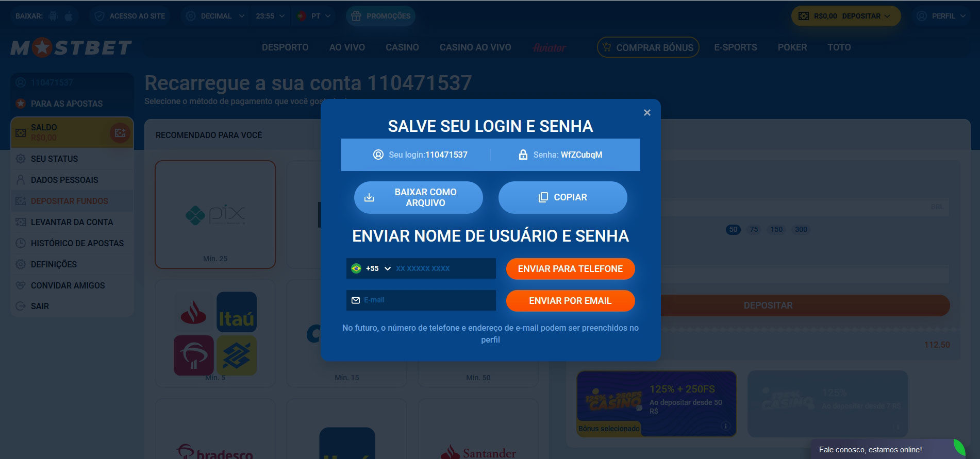Click the E-mail input field
The image size is (980, 459).
coord(421,300)
